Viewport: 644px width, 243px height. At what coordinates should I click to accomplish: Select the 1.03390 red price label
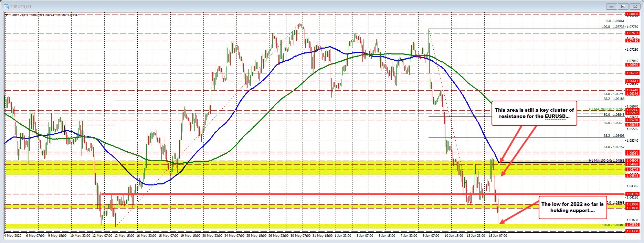coord(633,231)
